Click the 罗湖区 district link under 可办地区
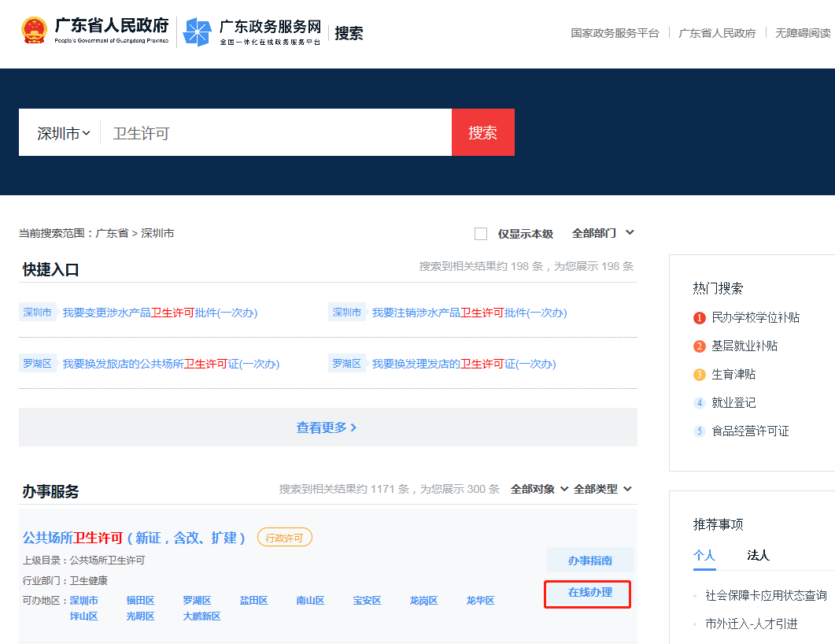 coord(196,600)
